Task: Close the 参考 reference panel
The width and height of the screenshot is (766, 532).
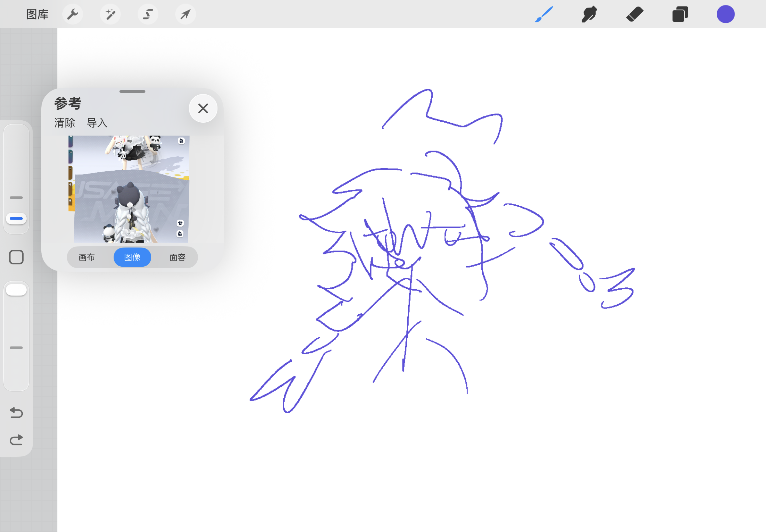Action: (x=203, y=108)
